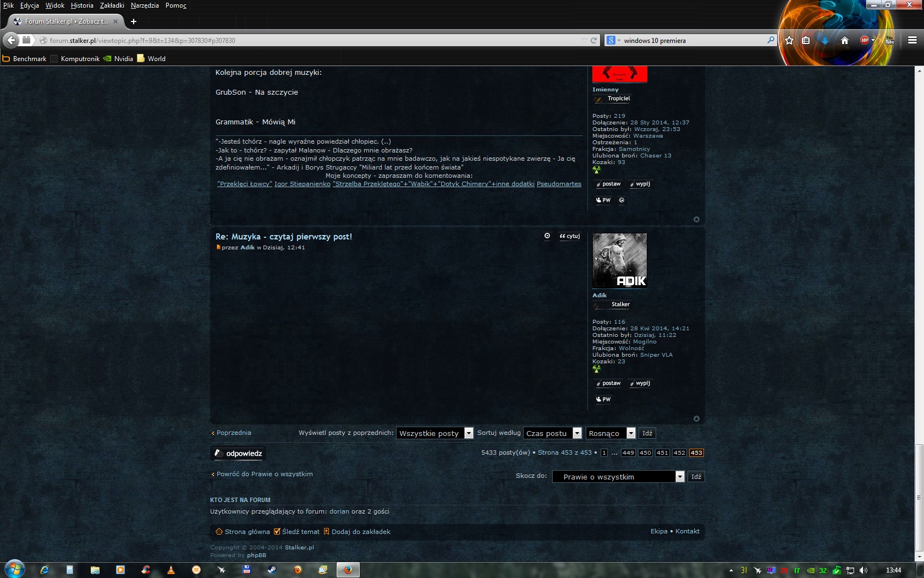924x578 pixels.
Task: Bookmark this page with the star icon
Action: 789,40
